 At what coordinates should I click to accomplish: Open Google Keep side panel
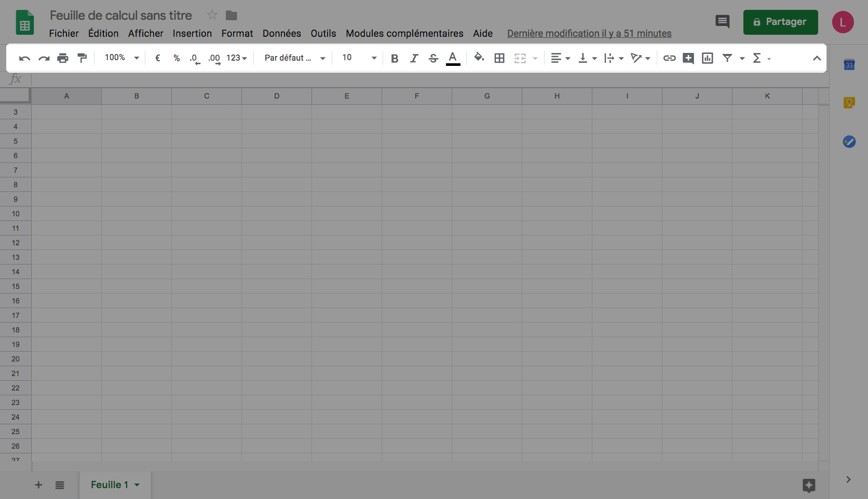coord(849,103)
